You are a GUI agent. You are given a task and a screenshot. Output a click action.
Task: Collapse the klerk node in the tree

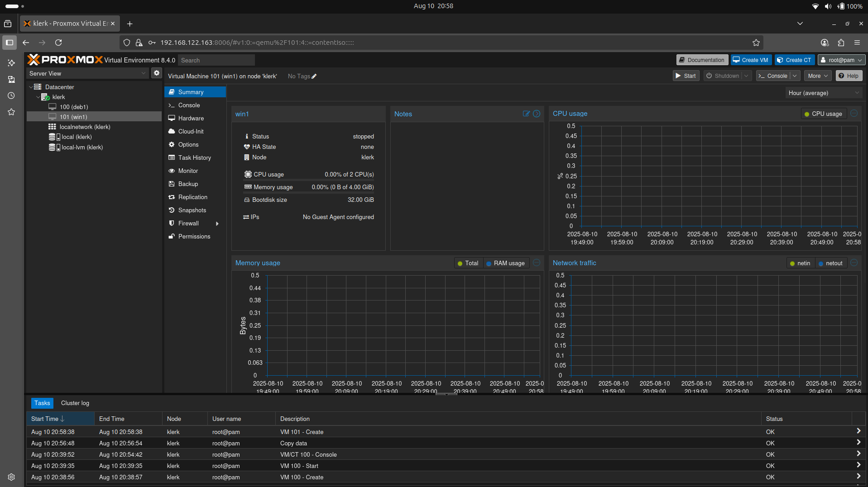click(38, 97)
